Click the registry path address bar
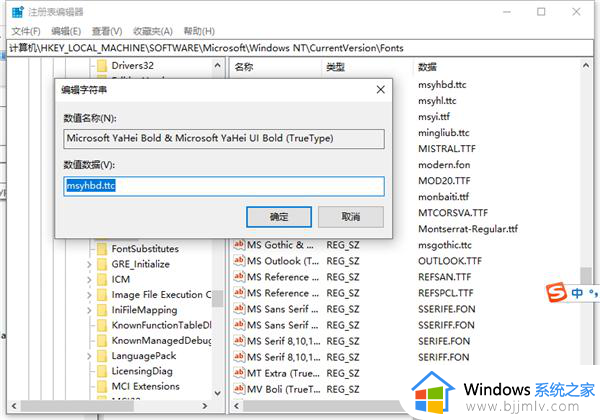Viewport: 600px width, 420px height. coord(300,48)
